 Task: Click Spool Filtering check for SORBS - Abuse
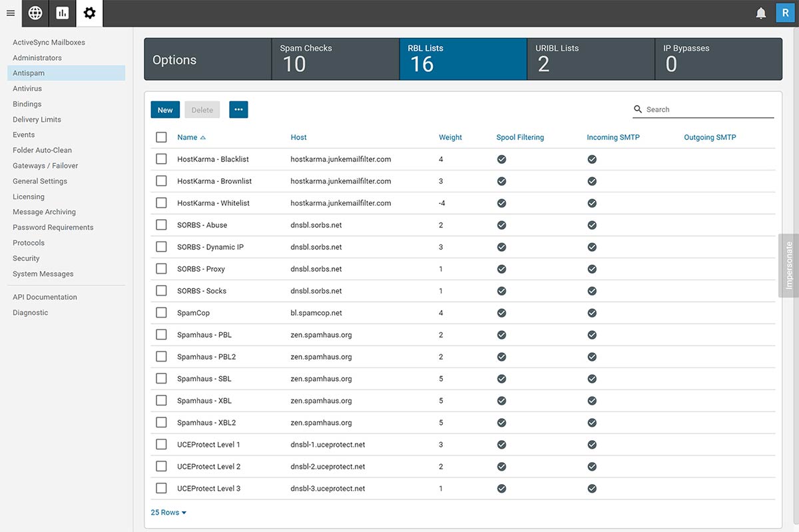pos(501,225)
